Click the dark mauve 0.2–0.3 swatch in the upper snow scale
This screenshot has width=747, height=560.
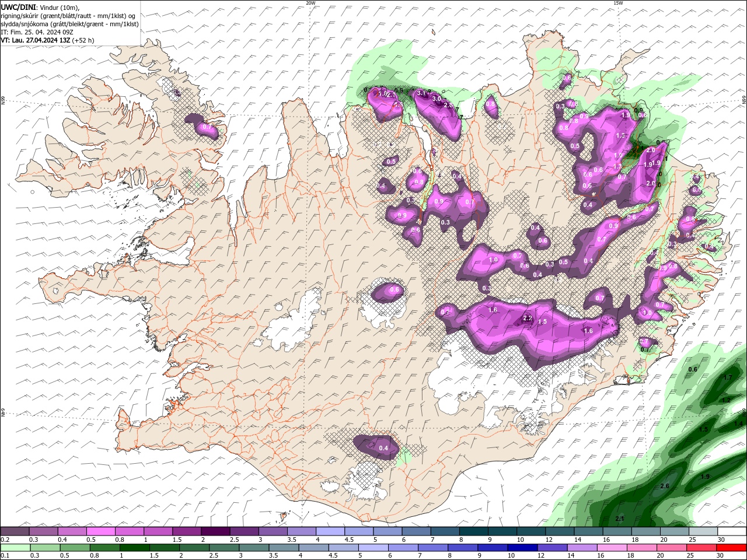[15, 531]
